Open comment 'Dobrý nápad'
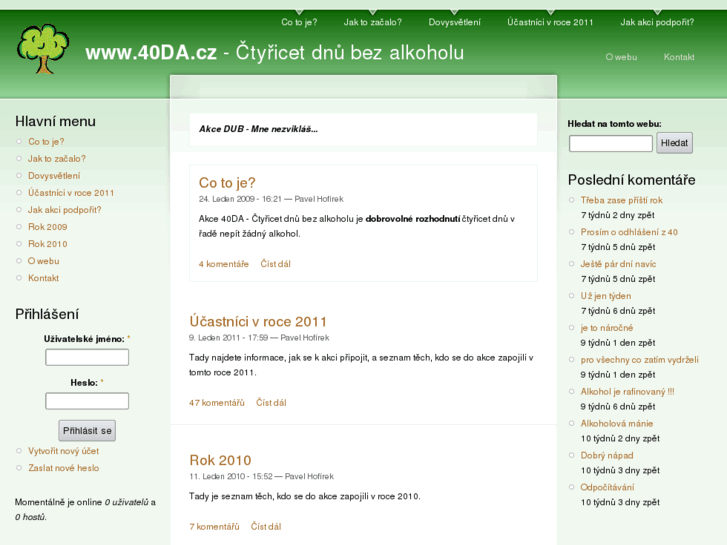The image size is (727, 545). pos(606,455)
